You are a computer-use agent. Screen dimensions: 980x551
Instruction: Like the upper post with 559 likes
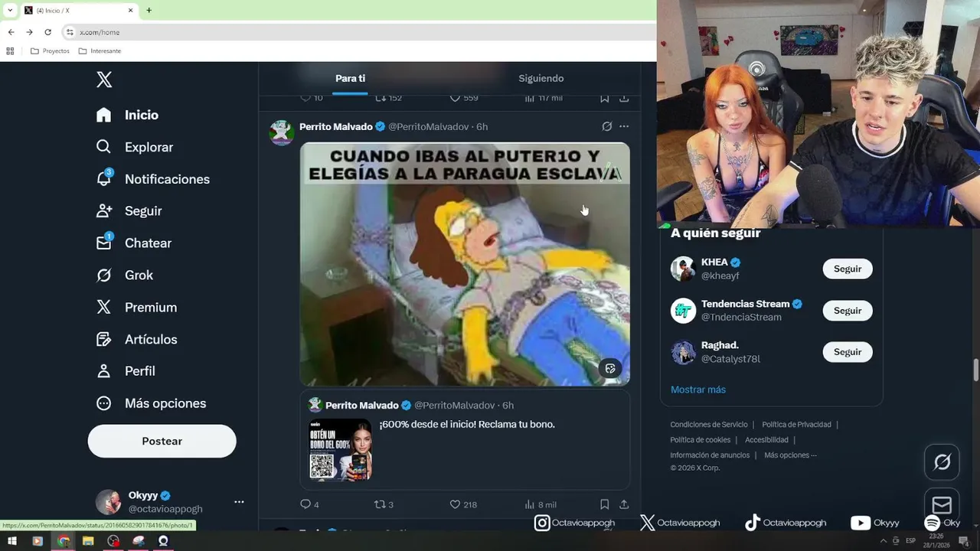click(463, 98)
